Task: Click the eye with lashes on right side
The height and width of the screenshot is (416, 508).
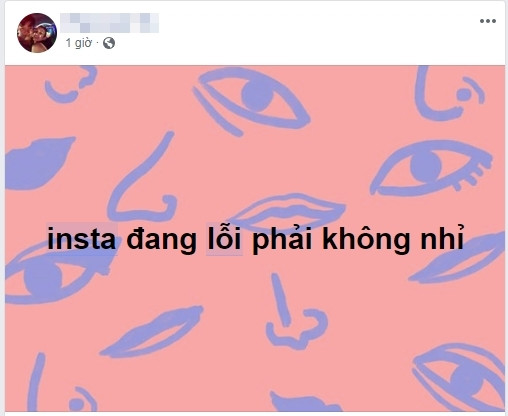Action: pos(432,169)
